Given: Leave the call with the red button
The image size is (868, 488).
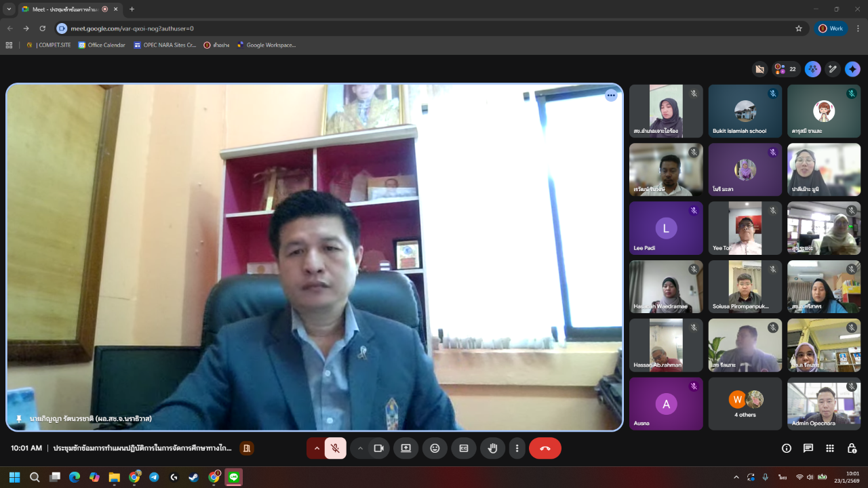Looking at the screenshot, I should click(x=545, y=448).
